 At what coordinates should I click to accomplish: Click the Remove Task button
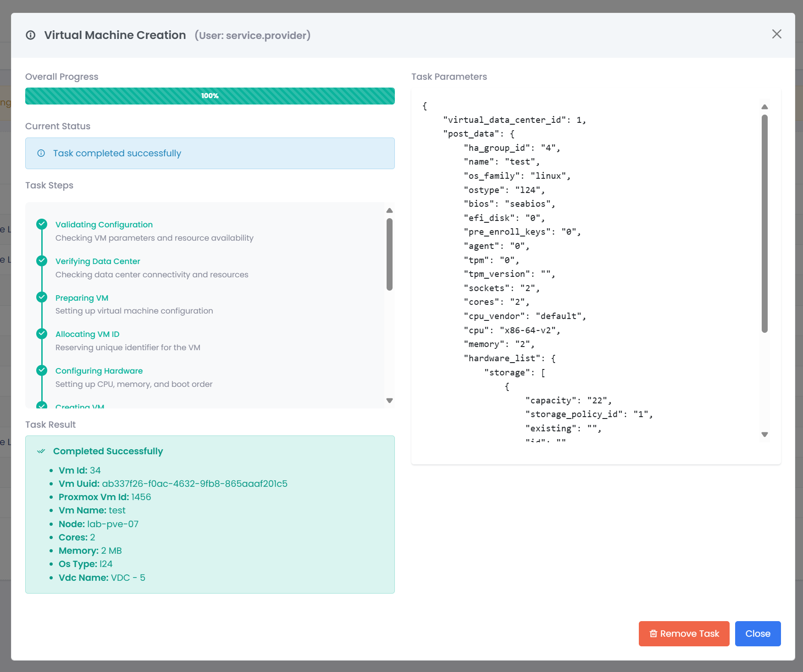coord(684,633)
